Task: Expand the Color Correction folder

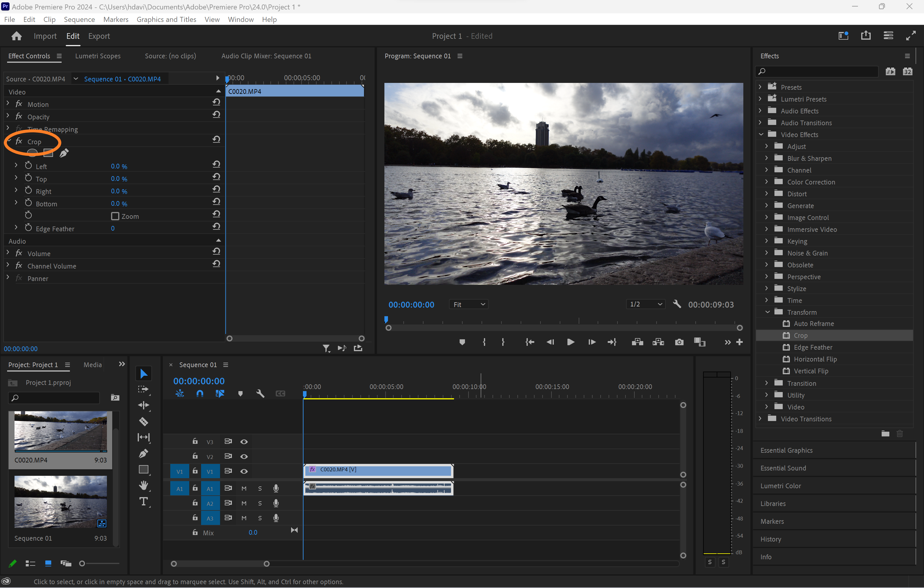Action: tap(767, 181)
